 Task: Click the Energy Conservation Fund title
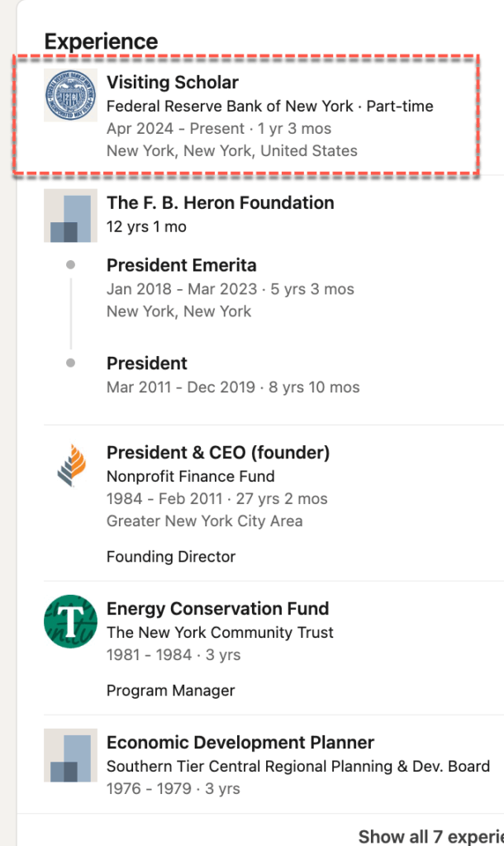pos(217,609)
